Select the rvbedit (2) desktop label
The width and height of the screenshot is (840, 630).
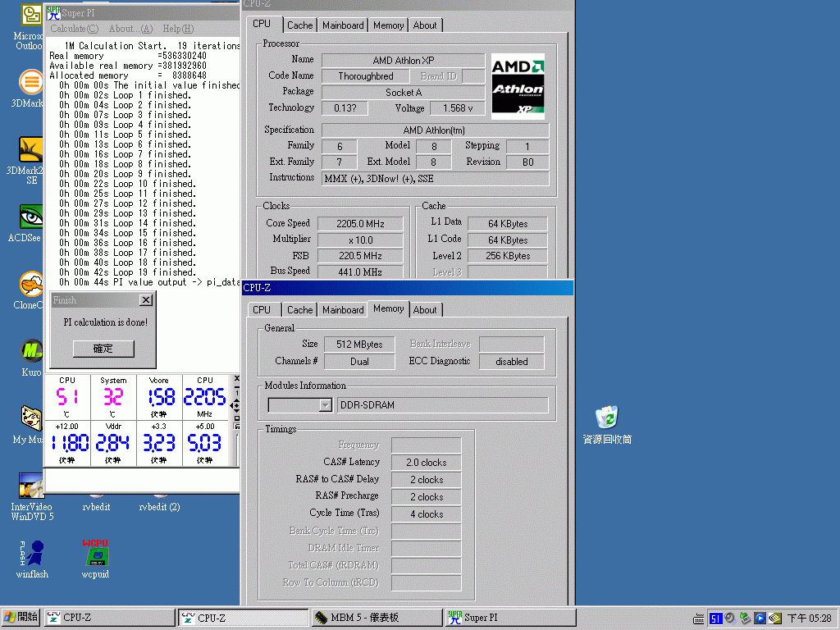coord(159,507)
